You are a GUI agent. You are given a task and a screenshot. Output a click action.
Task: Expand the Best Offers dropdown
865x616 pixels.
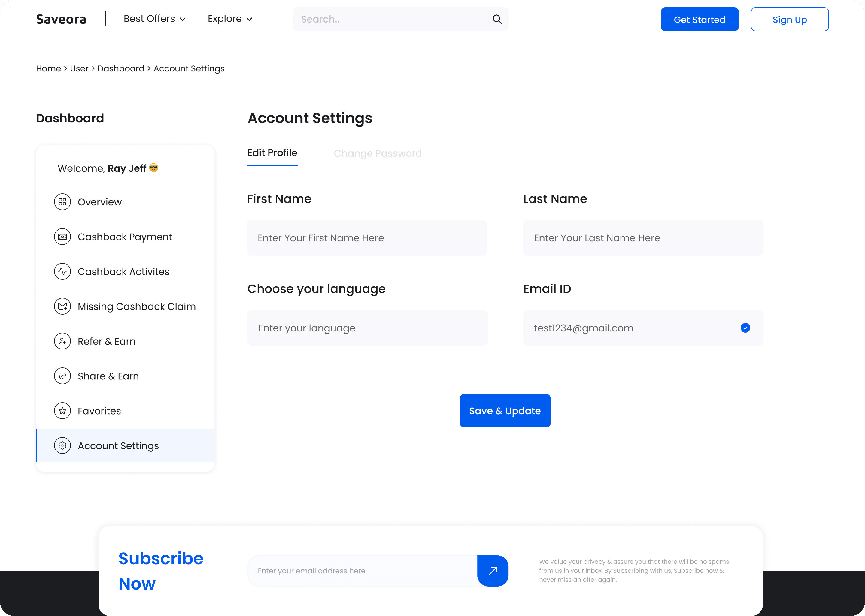point(154,19)
